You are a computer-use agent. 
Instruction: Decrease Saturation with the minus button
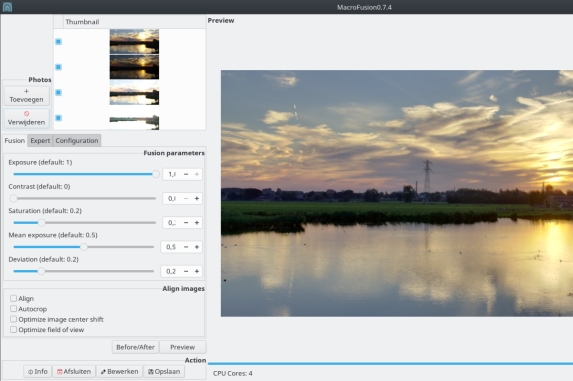point(186,222)
